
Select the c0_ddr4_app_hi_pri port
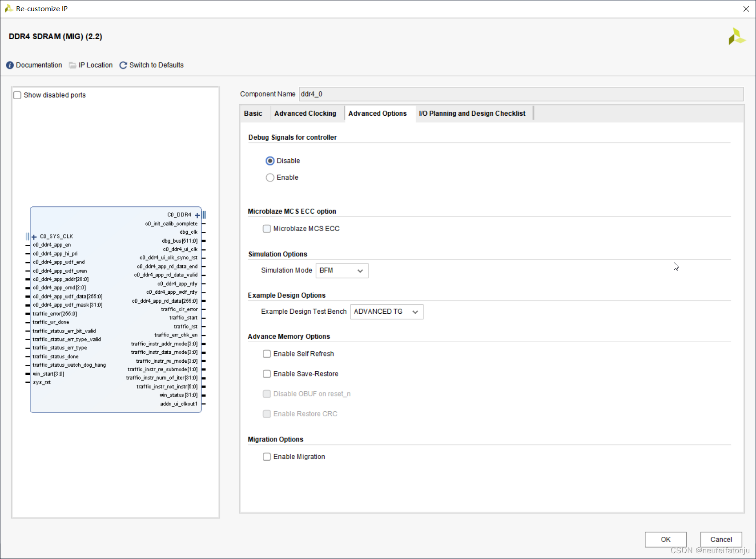[55, 254]
